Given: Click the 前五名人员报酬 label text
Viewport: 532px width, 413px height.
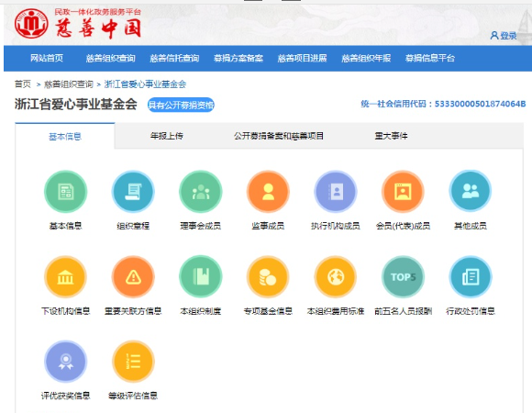Looking at the screenshot, I should pos(403,311).
